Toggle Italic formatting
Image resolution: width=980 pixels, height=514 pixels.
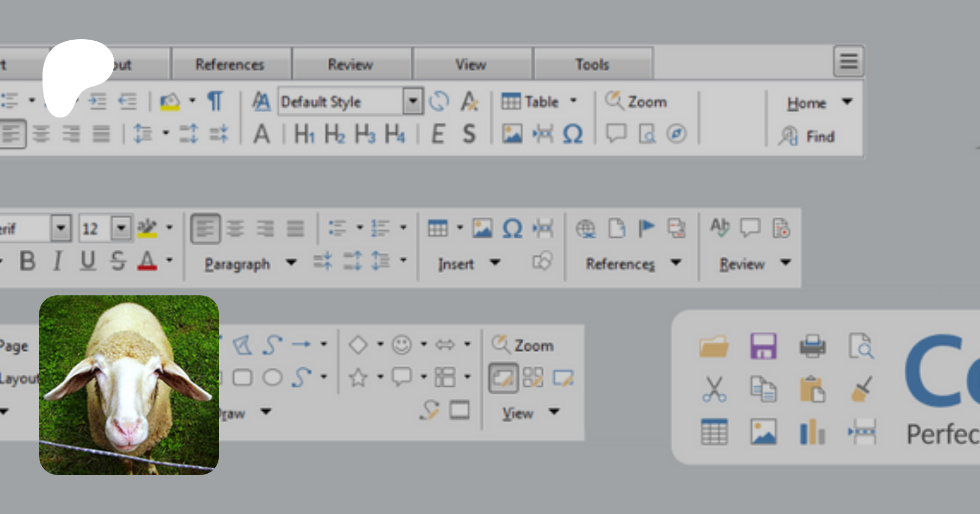(x=57, y=261)
